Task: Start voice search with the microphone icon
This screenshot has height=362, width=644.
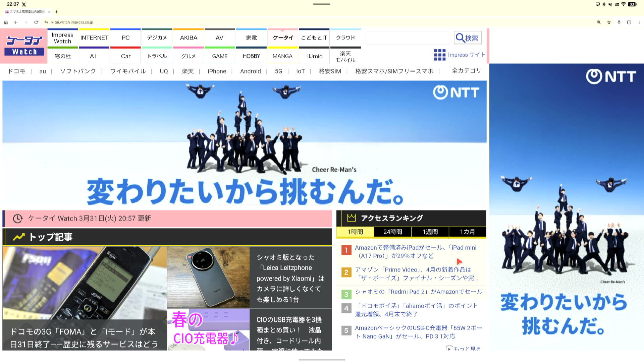Action: 619,22
